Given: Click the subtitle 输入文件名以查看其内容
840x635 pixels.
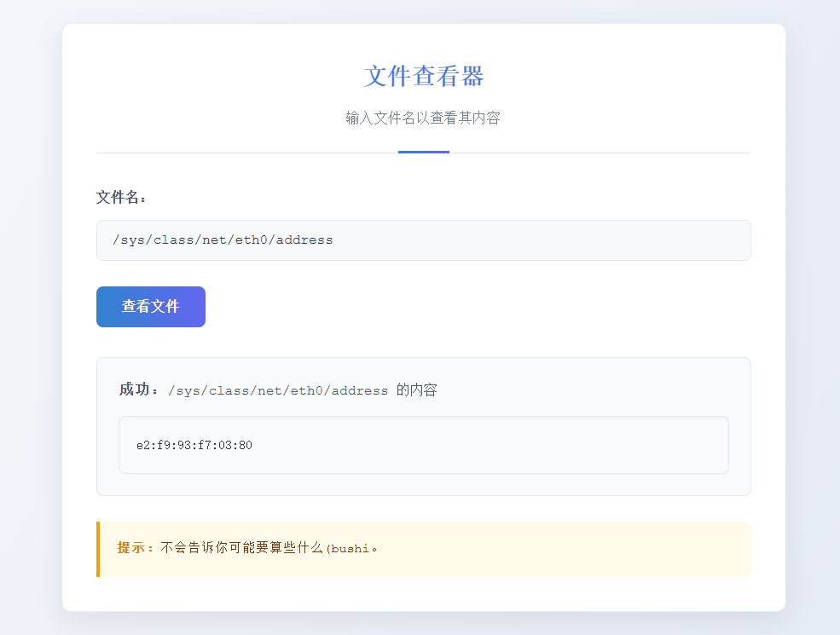Looking at the screenshot, I should click(423, 118).
